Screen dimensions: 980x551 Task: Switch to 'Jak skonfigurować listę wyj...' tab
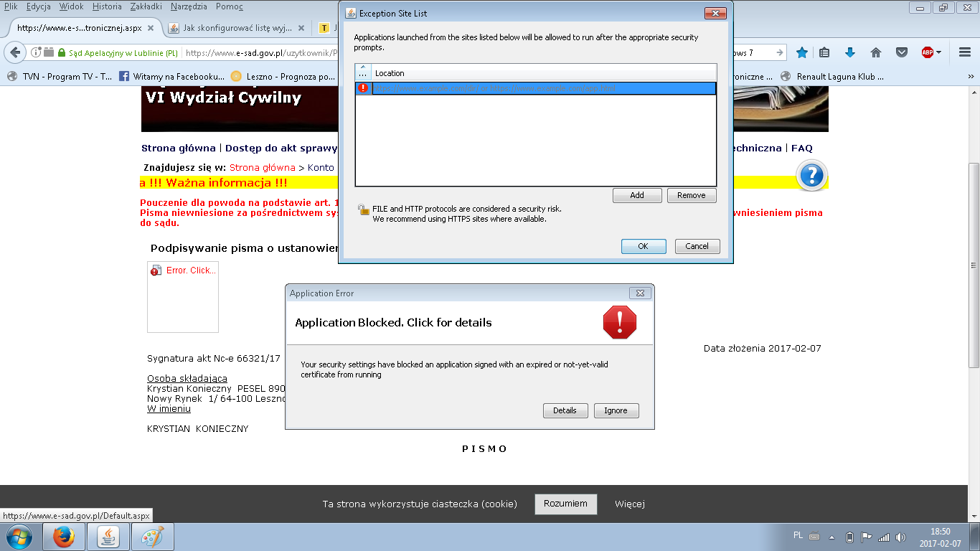(237, 29)
